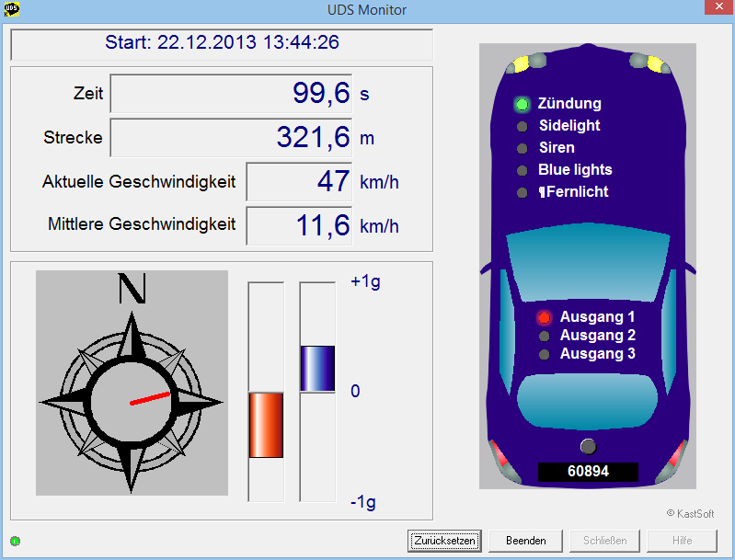Click the gray round indicator above license plate

(588, 447)
